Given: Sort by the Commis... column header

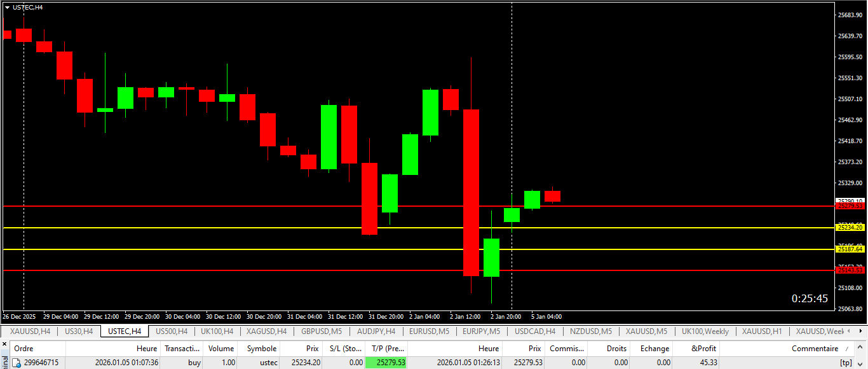Looking at the screenshot, I should click(566, 348).
